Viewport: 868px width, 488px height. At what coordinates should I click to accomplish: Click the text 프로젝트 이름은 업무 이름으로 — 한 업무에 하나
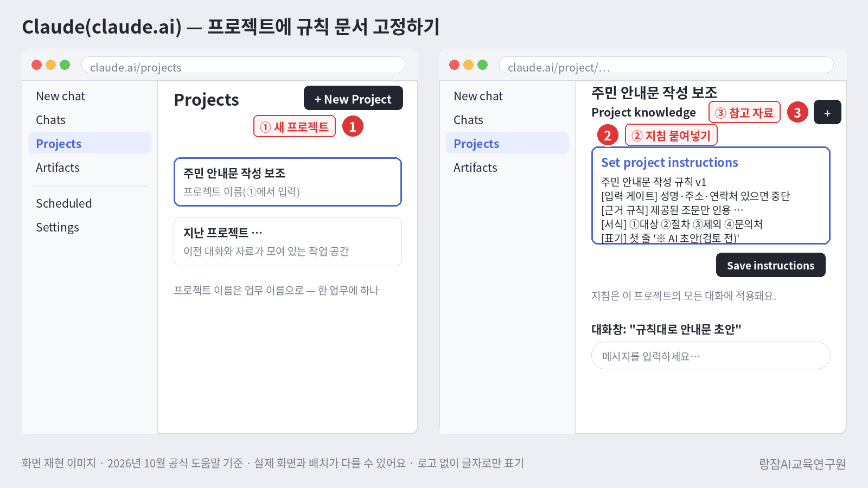coord(276,290)
